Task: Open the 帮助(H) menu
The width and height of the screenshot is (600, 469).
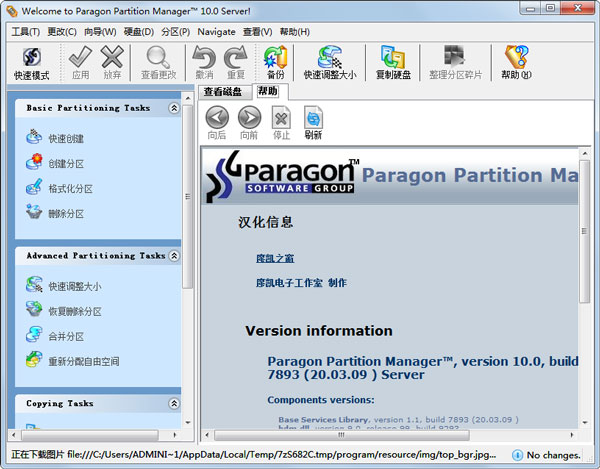Action: [295, 32]
